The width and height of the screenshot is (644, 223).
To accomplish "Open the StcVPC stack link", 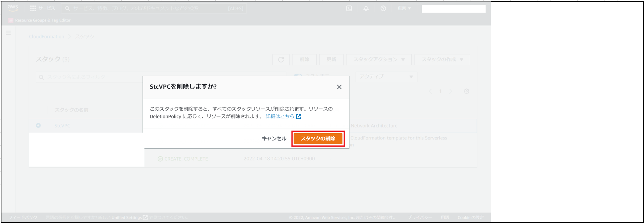I will point(62,126).
